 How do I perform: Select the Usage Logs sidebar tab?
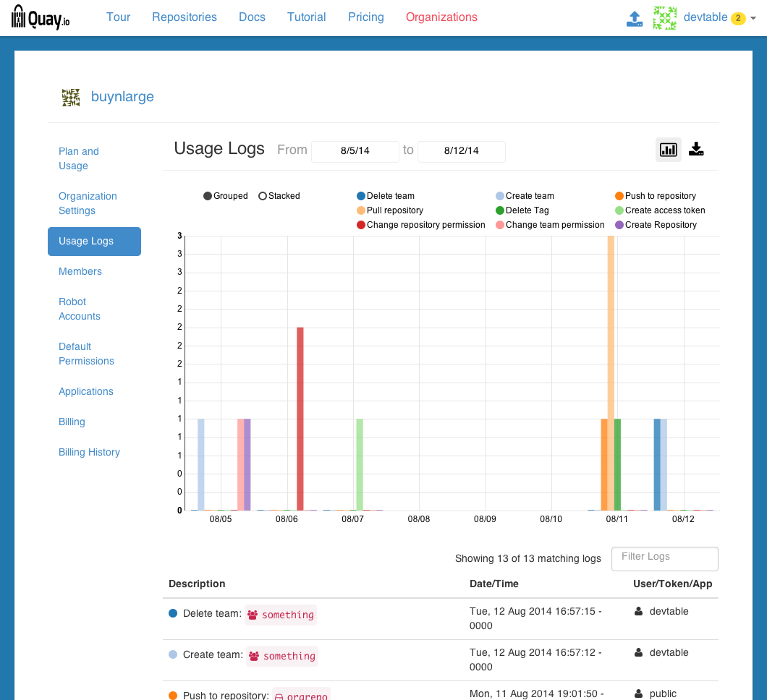(94, 241)
